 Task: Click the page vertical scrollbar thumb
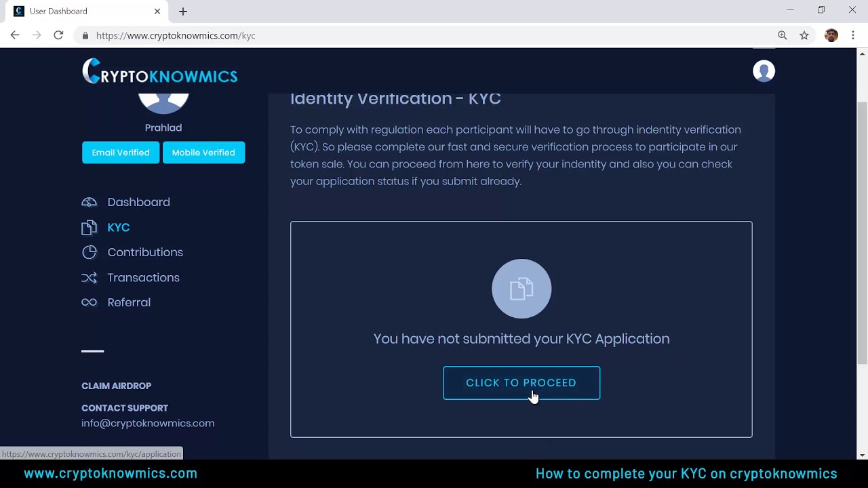click(863, 234)
